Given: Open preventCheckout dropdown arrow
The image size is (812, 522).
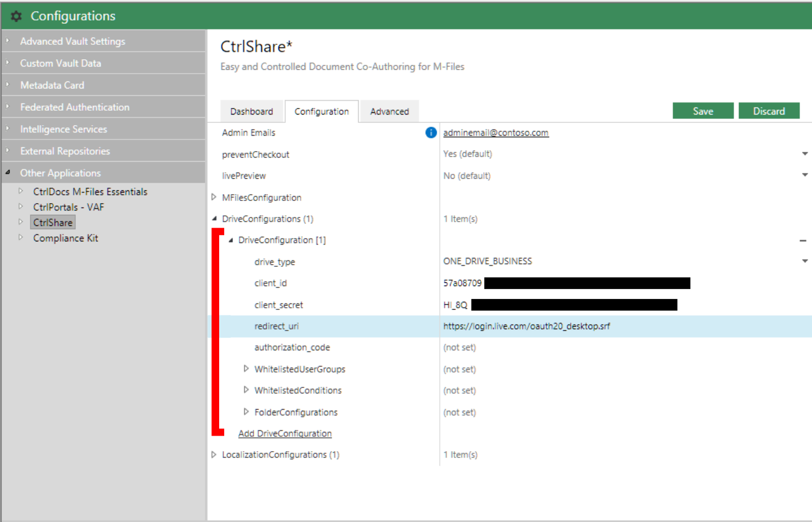Looking at the screenshot, I should click(x=805, y=154).
